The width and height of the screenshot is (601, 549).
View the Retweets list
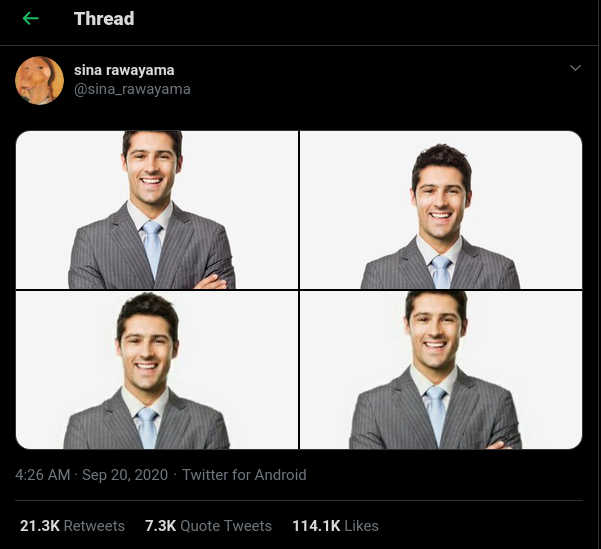coord(94,526)
